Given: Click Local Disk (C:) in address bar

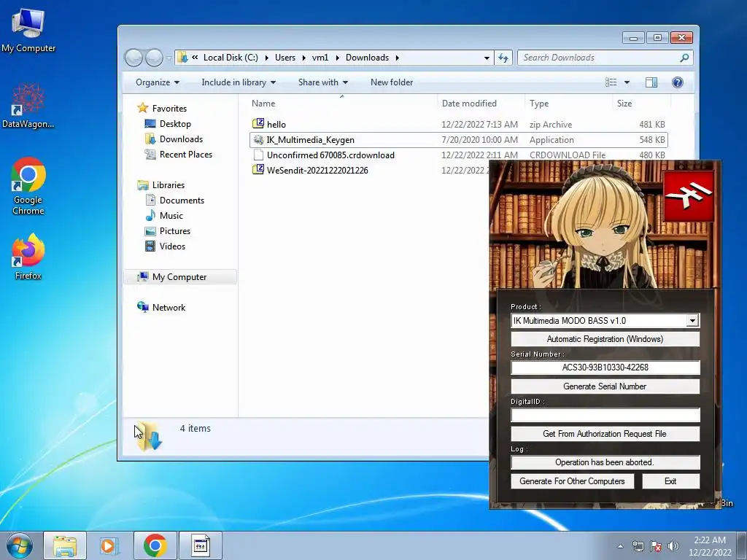Looking at the screenshot, I should click(x=231, y=58).
